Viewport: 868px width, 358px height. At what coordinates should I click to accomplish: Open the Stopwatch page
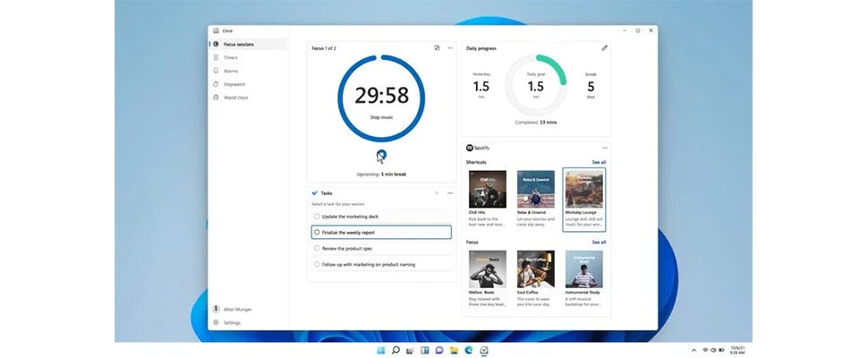(248, 84)
